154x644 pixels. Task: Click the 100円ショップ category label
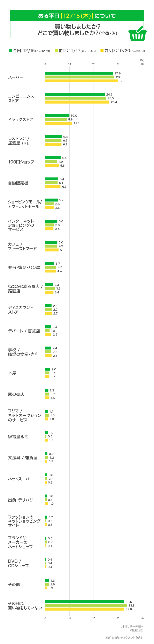pos(21,162)
